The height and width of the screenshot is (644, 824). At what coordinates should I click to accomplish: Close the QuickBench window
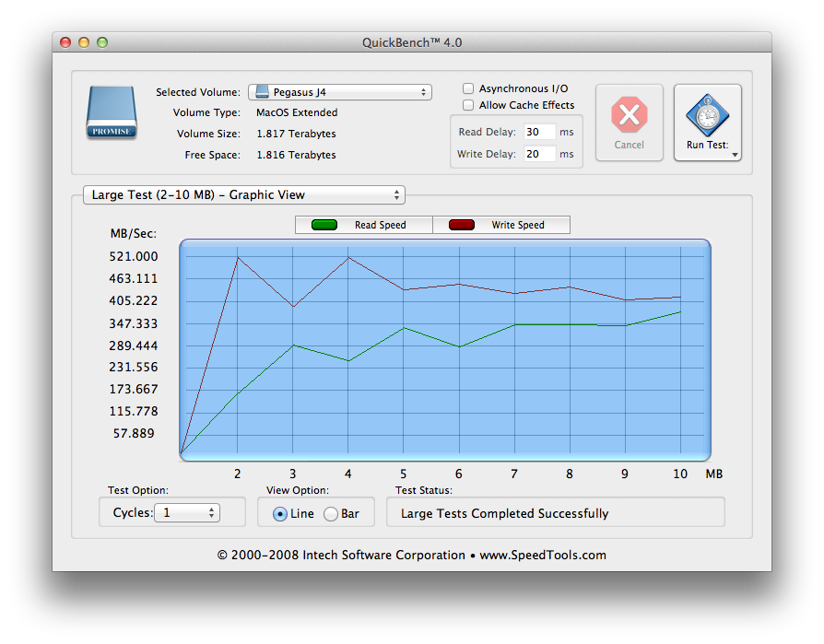tap(65, 42)
